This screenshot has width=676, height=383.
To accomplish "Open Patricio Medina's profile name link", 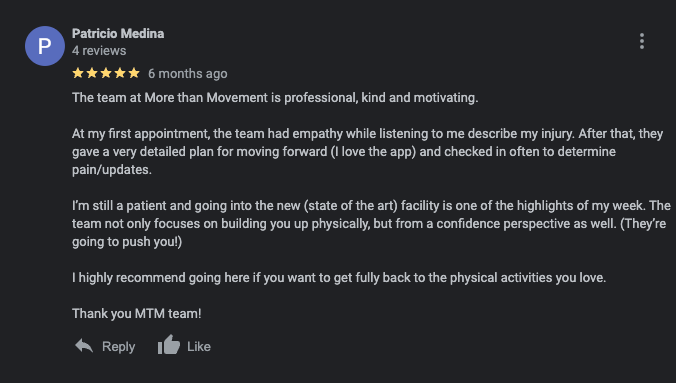I will (118, 34).
